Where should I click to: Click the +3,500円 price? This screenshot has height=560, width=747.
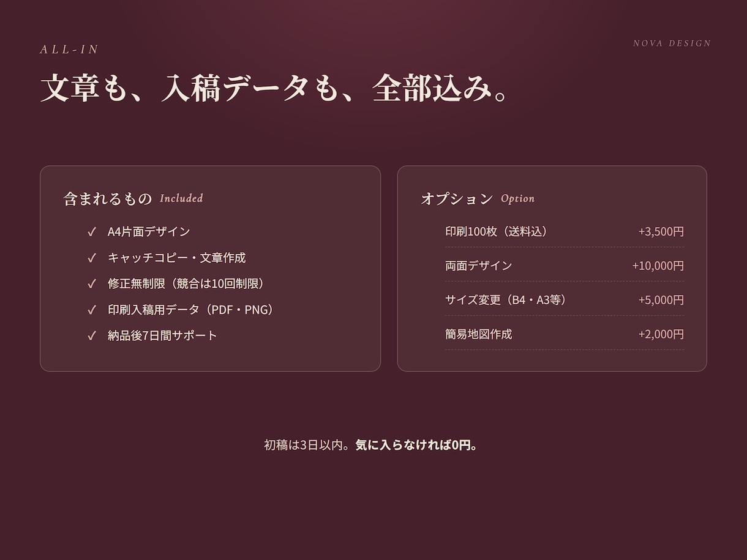pos(661,231)
